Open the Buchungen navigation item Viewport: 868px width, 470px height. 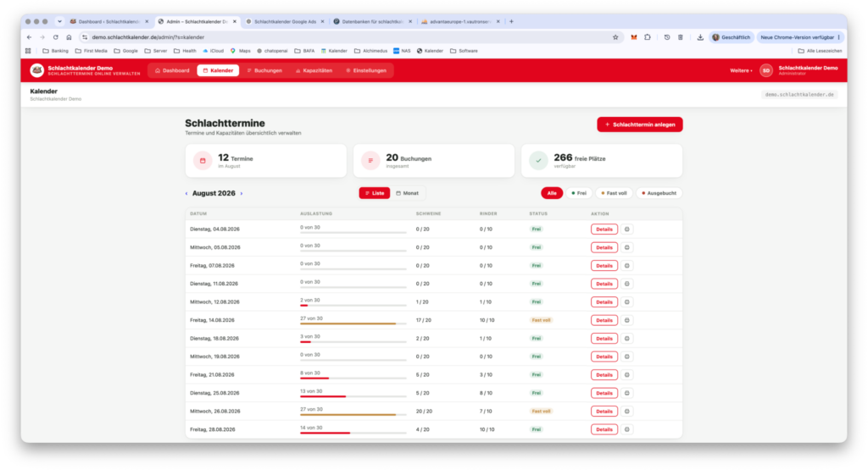264,70
